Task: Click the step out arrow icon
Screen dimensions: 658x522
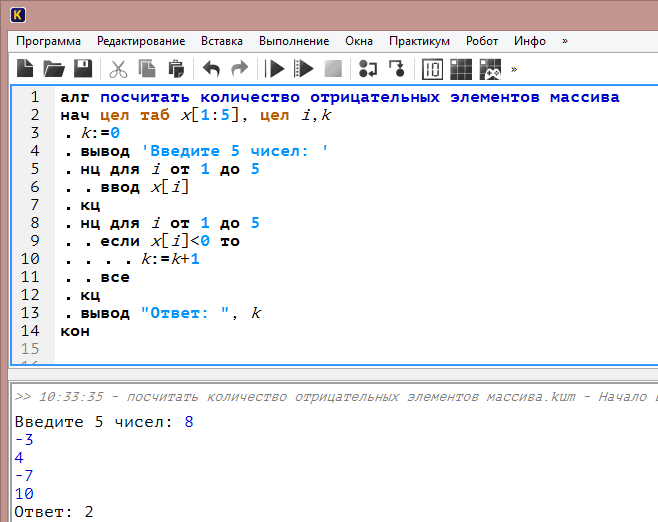Action: [397, 68]
